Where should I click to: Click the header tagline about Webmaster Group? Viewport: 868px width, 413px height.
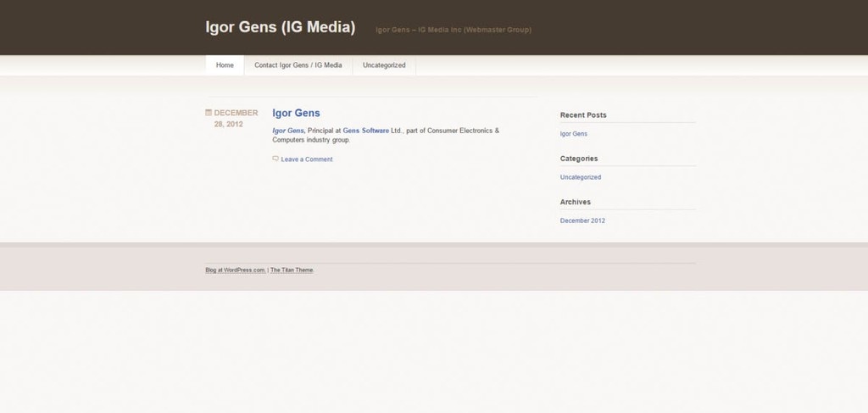coord(453,30)
